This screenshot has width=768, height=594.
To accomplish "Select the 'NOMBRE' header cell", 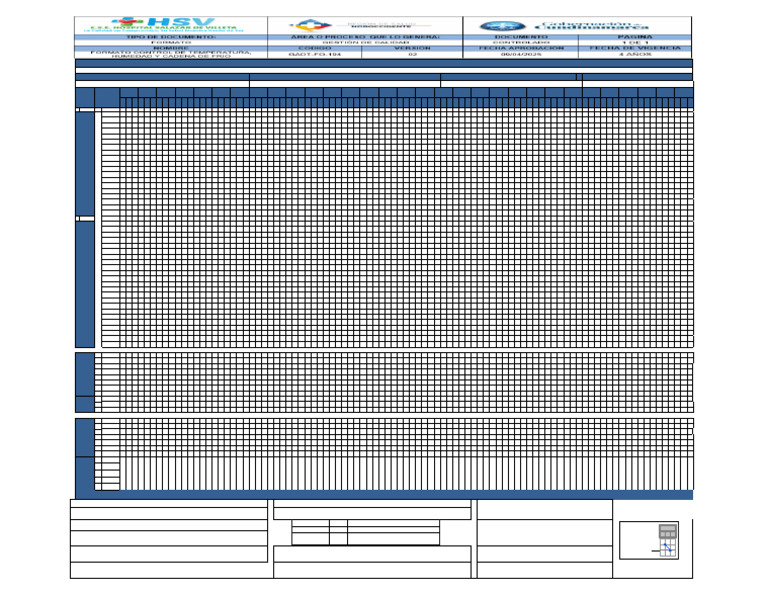I will (x=171, y=48).
